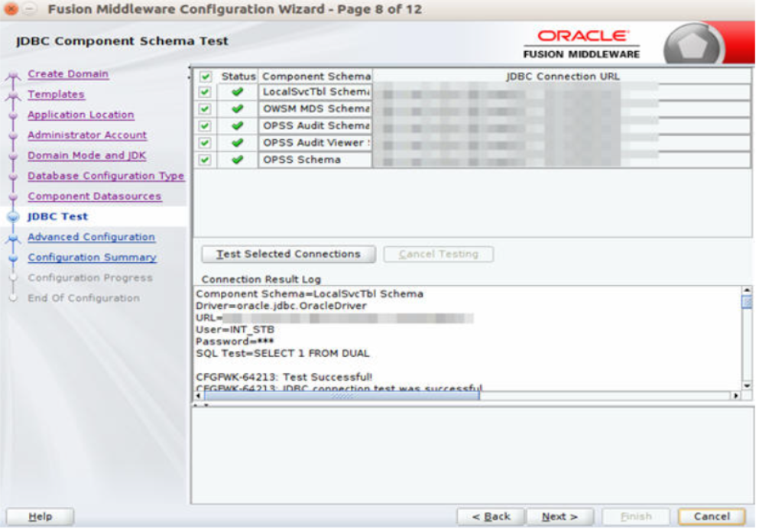This screenshot has width=759, height=532.
Task: Click OPSS Audit Viewer status checkmark
Action: tap(236, 141)
